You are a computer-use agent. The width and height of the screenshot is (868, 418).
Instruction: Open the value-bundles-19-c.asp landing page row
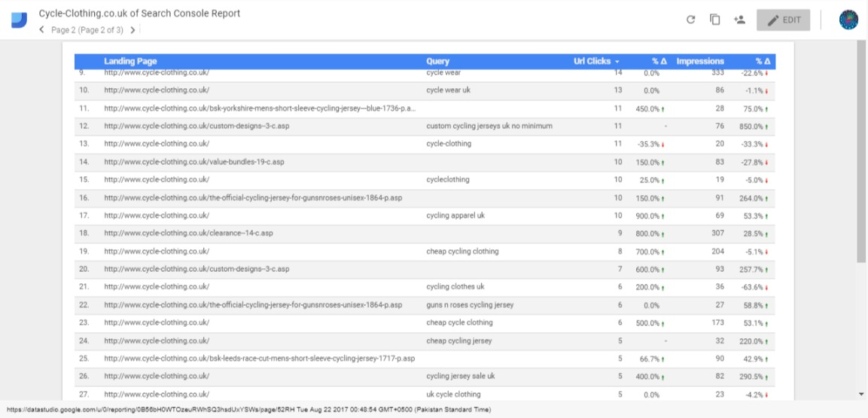pyautogui.click(x=193, y=162)
